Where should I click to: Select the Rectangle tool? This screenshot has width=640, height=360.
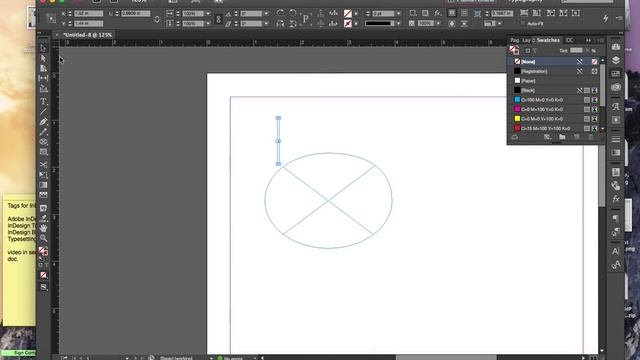43,152
